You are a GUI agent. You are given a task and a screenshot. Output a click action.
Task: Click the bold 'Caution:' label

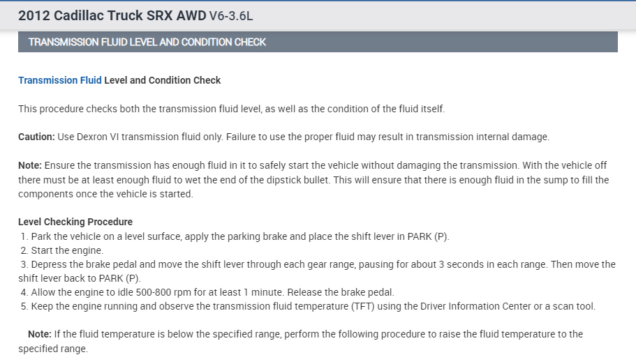click(36, 137)
